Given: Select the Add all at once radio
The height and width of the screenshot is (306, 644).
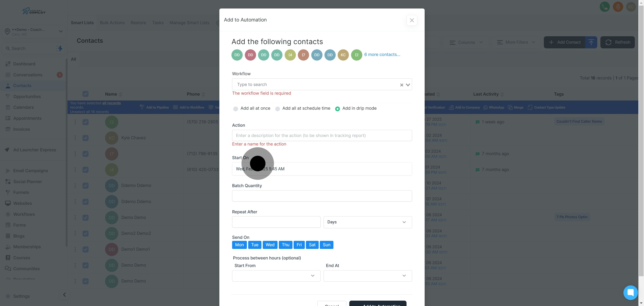Looking at the screenshot, I should click(235, 109).
